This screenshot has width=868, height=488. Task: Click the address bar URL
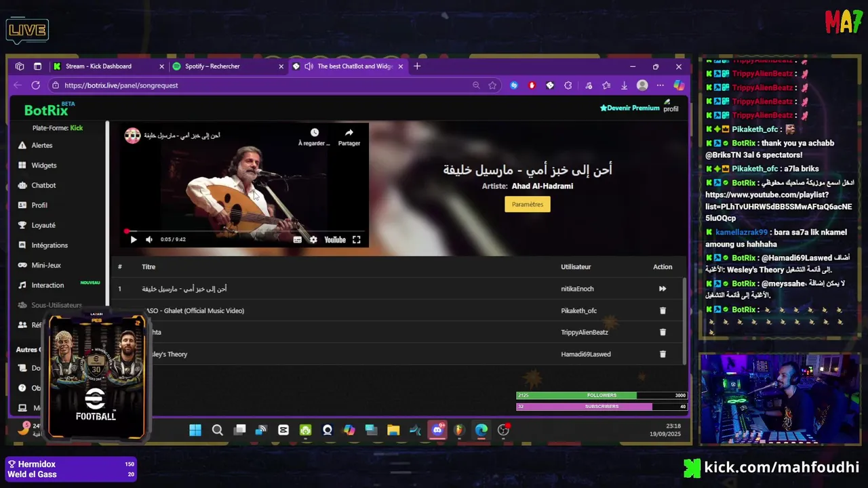click(121, 85)
